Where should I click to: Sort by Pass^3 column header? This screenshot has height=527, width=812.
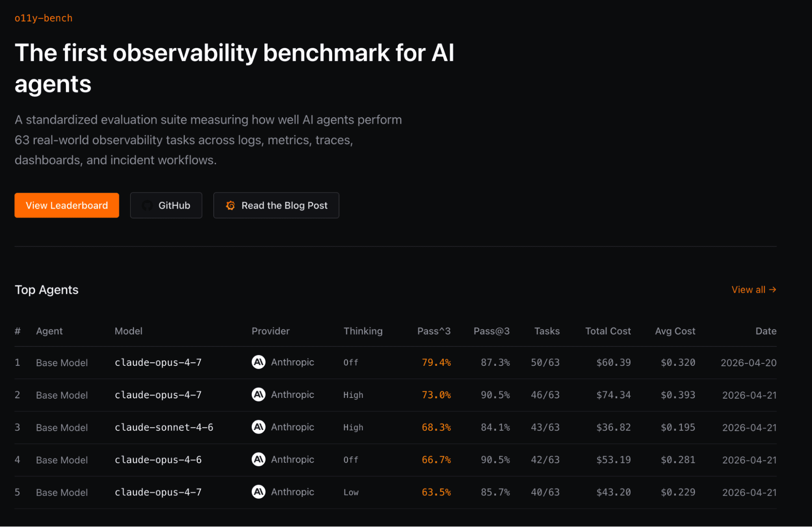click(x=433, y=331)
